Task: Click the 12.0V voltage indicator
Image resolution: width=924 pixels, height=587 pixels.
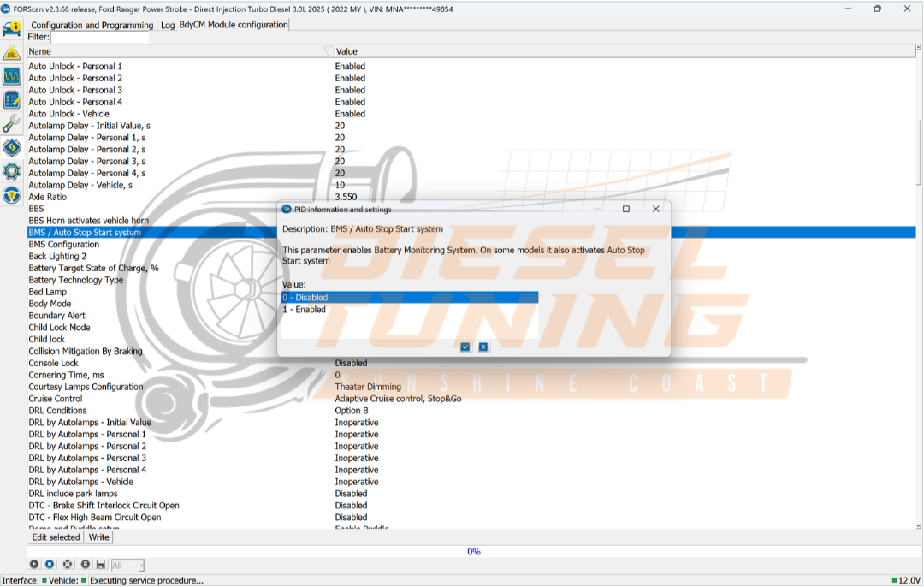Action: [906, 580]
